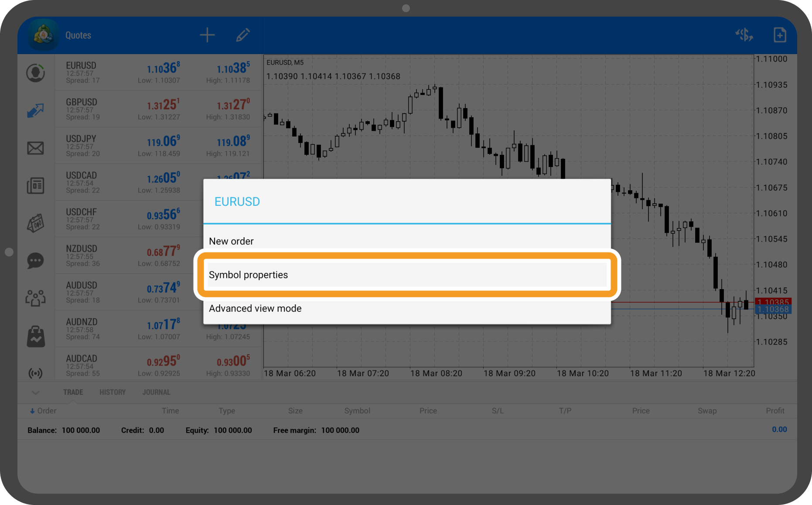
Task: Open the new order document icon
Action: pos(779,35)
